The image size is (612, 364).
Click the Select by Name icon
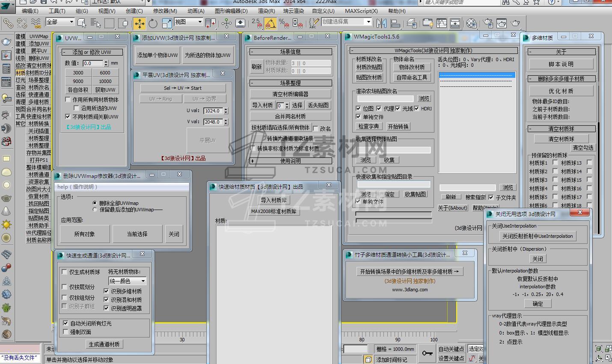tap(96, 23)
